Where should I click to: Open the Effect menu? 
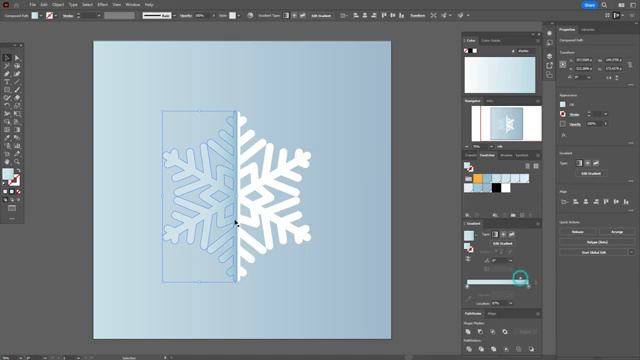pyautogui.click(x=102, y=5)
